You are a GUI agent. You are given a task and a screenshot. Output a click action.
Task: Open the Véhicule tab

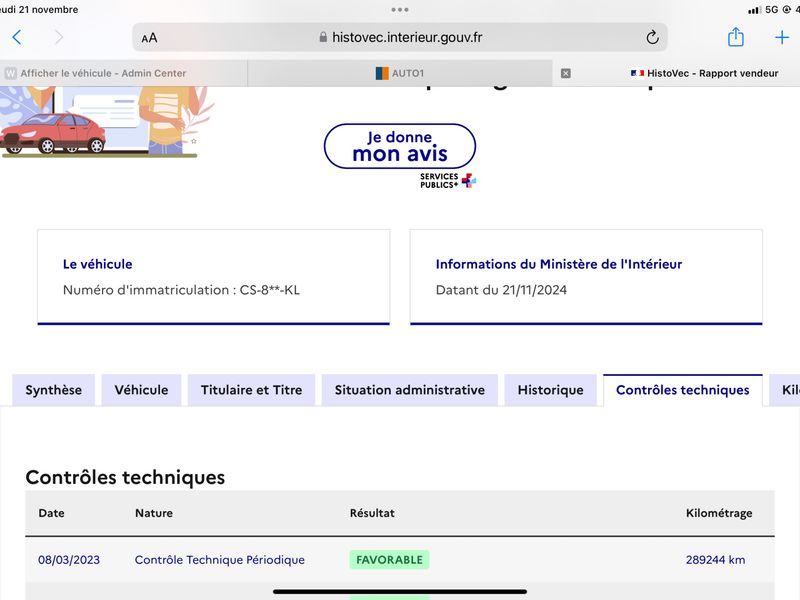tap(141, 390)
